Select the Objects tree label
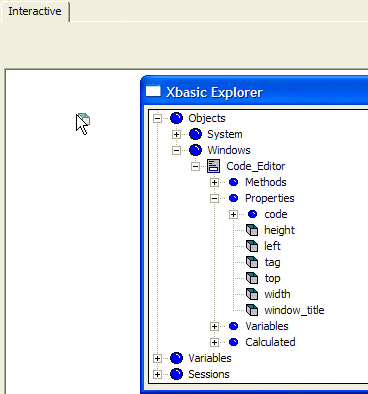 tap(207, 118)
